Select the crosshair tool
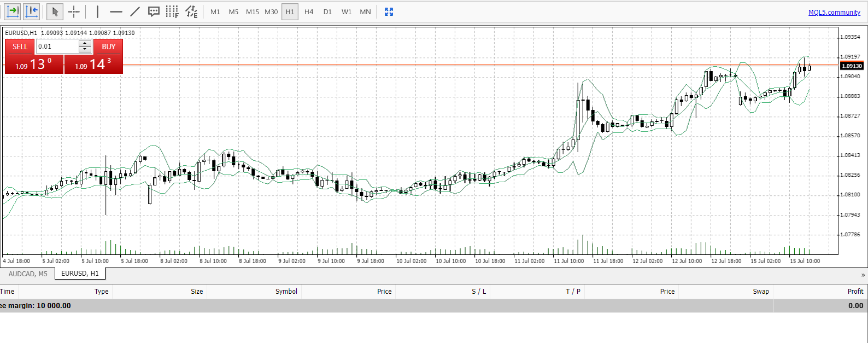 tap(74, 11)
